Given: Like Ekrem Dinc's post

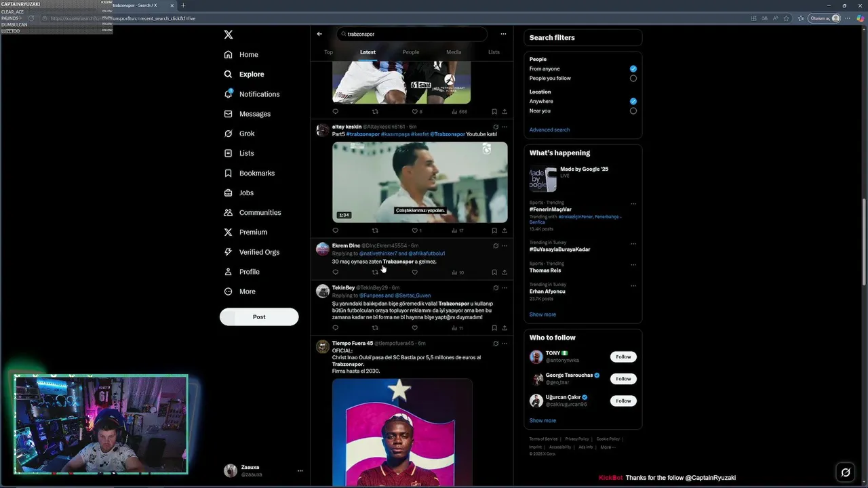Looking at the screenshot, I should (414, 272).
